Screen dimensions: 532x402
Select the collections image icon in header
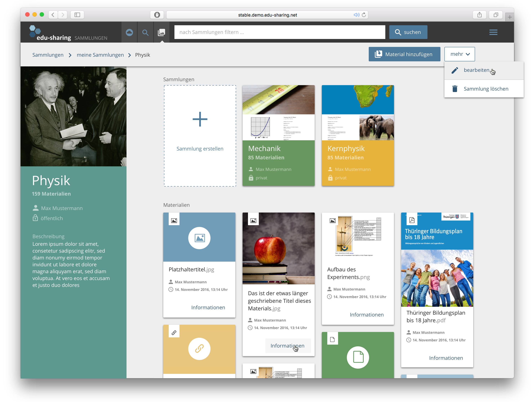(161, 32)
